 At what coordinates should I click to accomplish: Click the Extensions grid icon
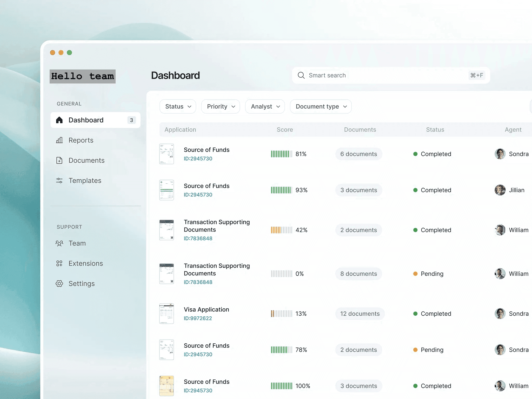click(x=59, y=263)
